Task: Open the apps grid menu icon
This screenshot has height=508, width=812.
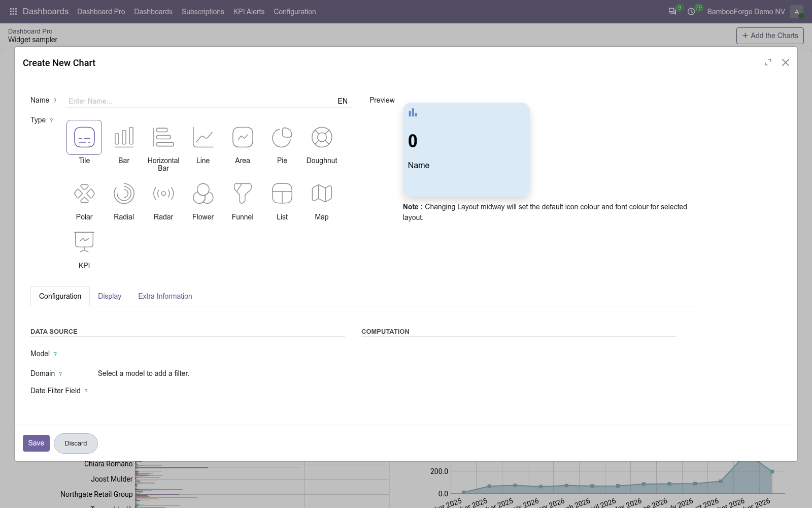Action: (13, 11)
